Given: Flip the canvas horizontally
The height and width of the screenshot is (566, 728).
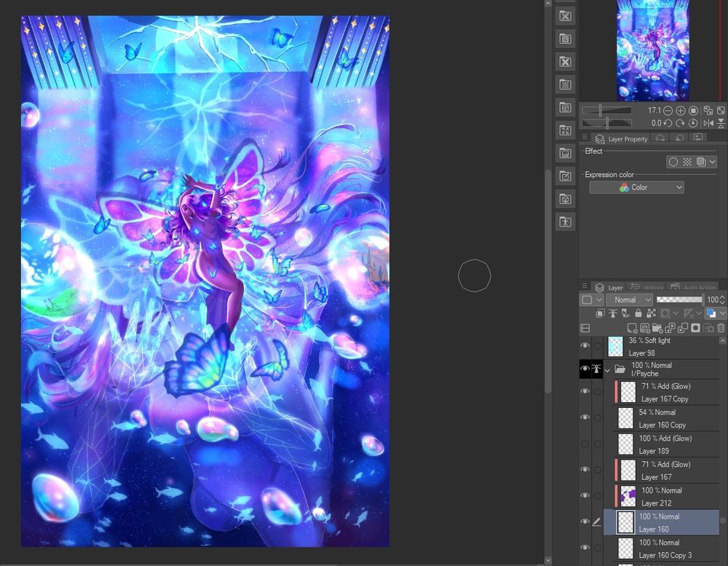Looking at the screenshot, I should pyautogui.click(x=708, y=123).
